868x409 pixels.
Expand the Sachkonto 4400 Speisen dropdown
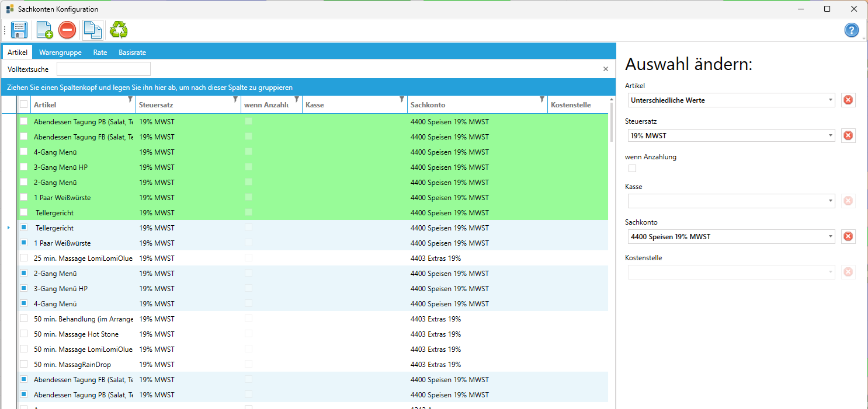point(831,237)
